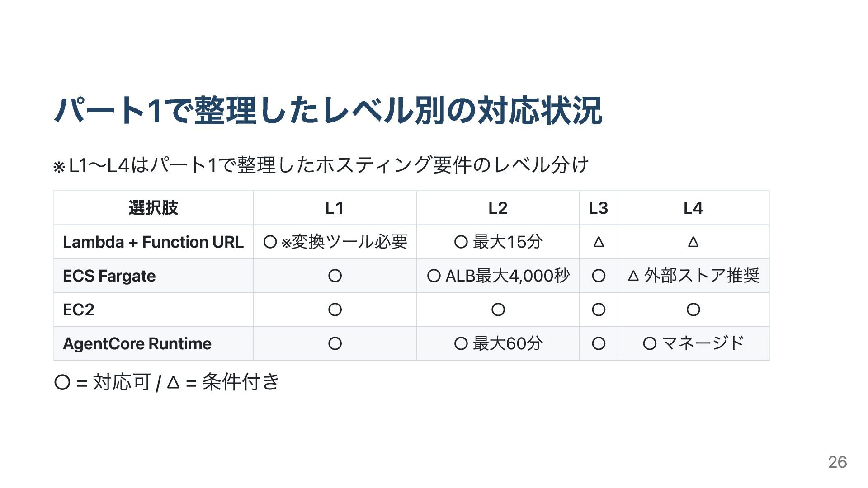
Task: Select the EC2 row label
Action: coord(79,310)
